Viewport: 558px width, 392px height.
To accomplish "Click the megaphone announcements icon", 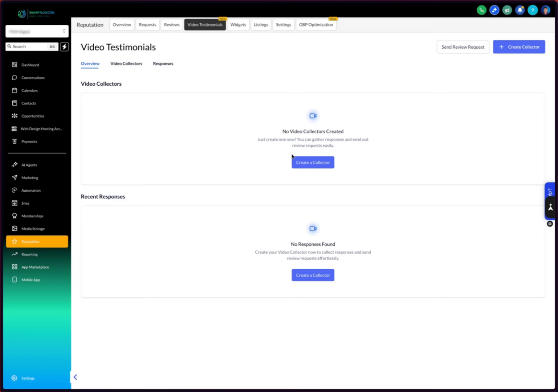I will [x=507, y=10].
